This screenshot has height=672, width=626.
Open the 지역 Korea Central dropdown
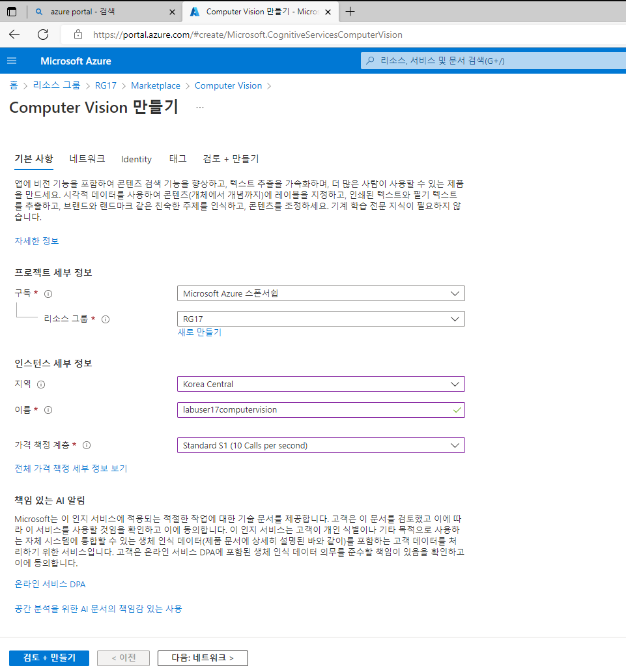coord(320,384)
